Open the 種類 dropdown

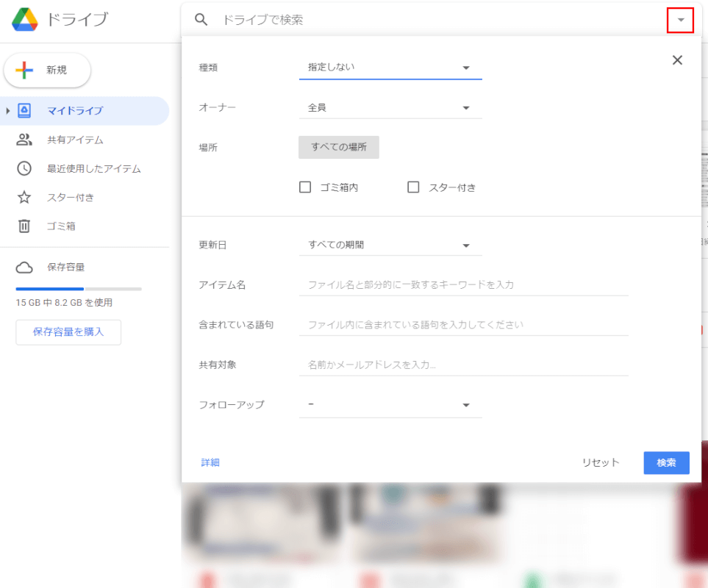pos(466,66)
